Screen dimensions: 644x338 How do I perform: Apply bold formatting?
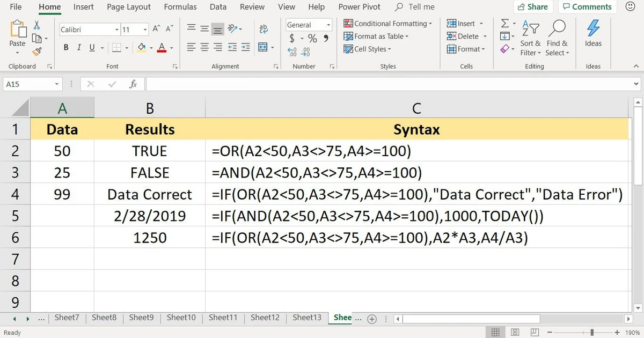[x=65, y=47]
